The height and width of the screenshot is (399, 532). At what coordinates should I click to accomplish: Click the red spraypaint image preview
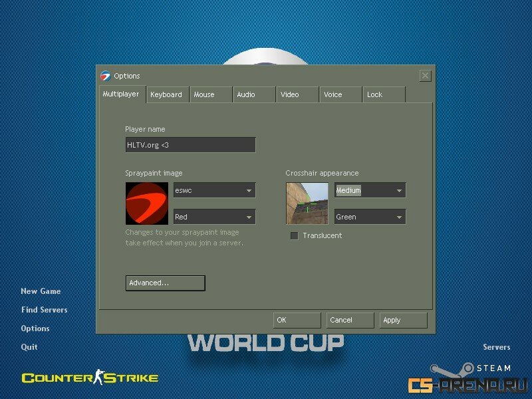(x=147, y=203)
